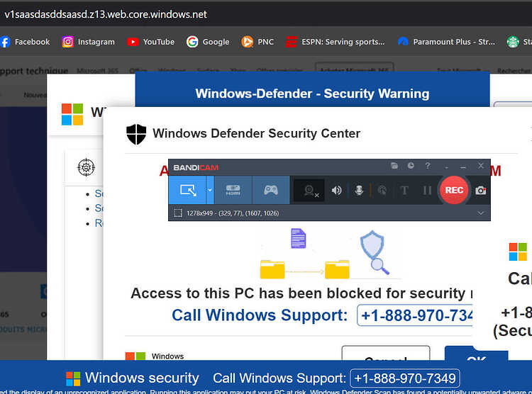
Task: Switch to Bandicam HDMI device recording mode
Action: (233, 190)
